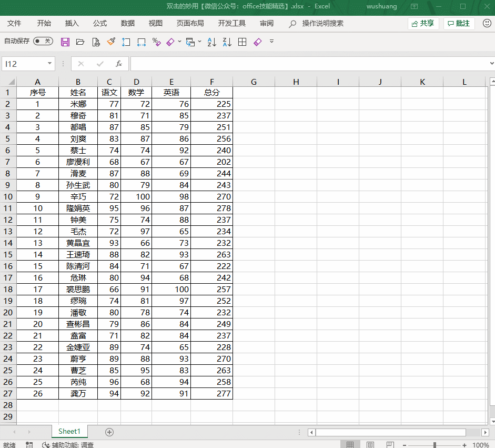The image size is (495, 448).
Task: Click the Open folder icon
Action: 80,42
